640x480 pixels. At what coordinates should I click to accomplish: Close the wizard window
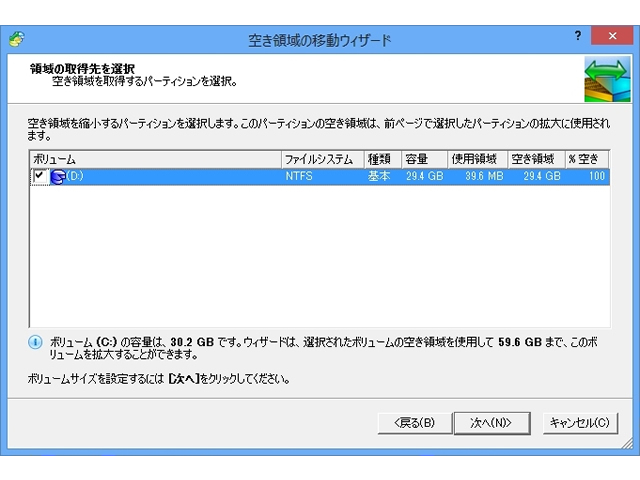pos(612,36)
